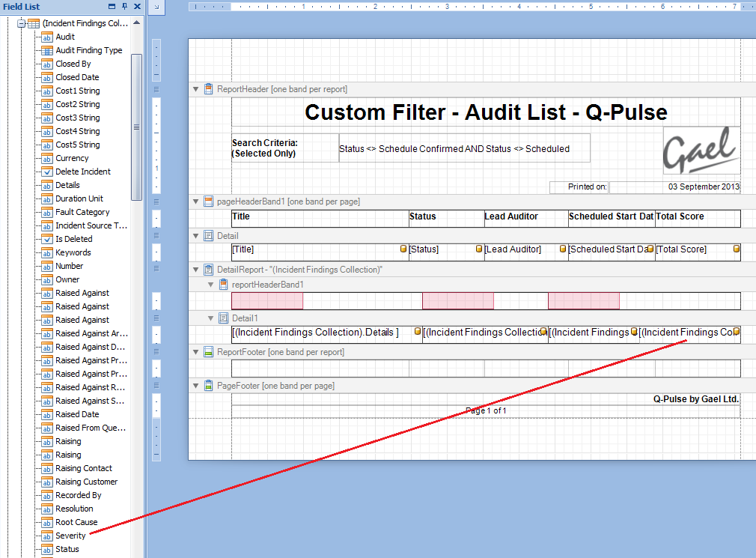This screenshot has width=756, height=558.
Task: Click binding tag on [Total Score] cell
Action: pos(737,249)
